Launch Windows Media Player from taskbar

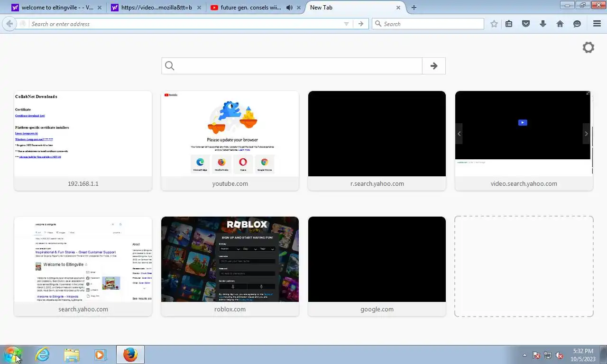100,355
